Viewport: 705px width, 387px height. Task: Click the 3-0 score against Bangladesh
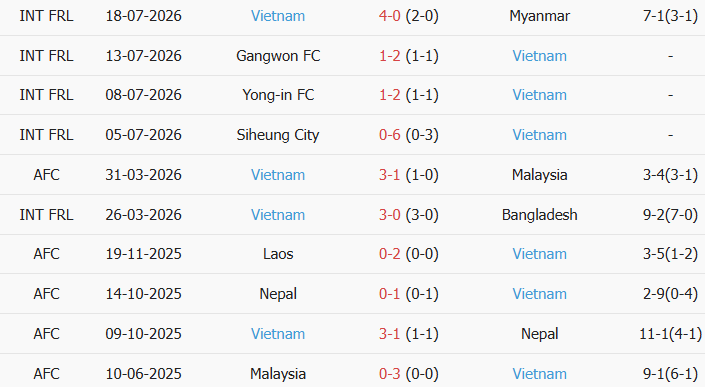(x=389, y=215)
